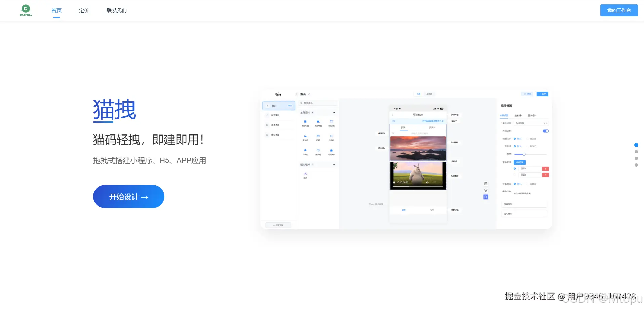Click the sunset image in the phone mockup
Viewport: 644px width, 309px height.
418,148
